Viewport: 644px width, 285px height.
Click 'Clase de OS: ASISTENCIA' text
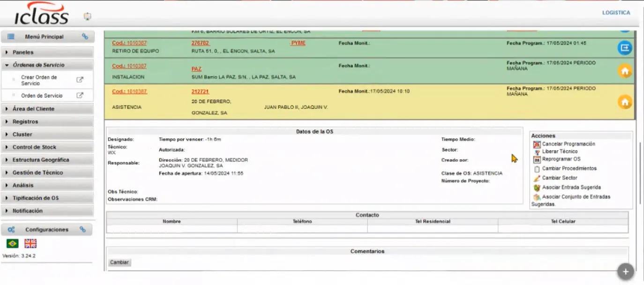(472, 173)
